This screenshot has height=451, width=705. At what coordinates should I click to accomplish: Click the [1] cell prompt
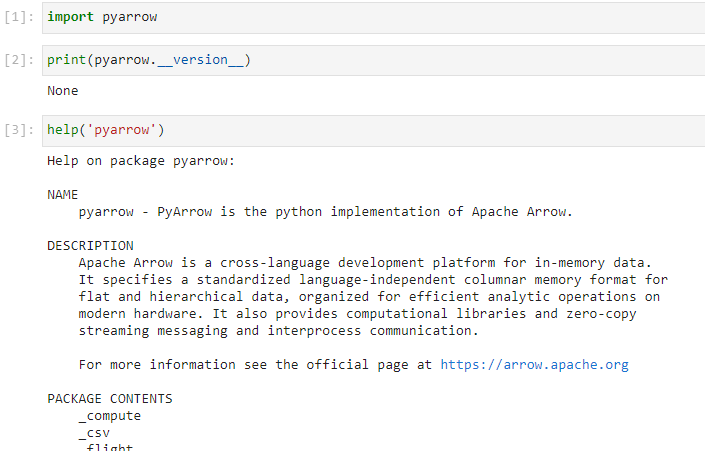click(x=20, y=18)
